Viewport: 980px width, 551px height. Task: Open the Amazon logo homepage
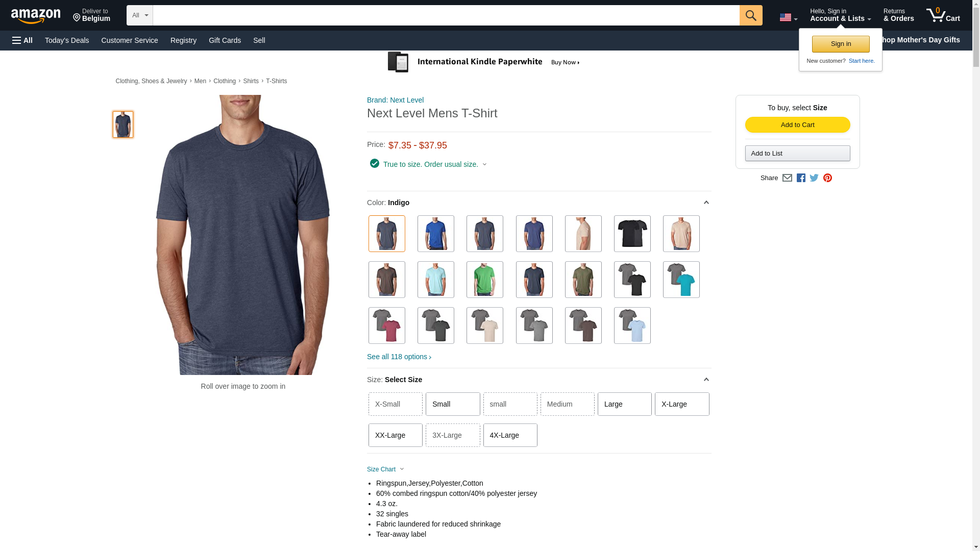[36, 16]
